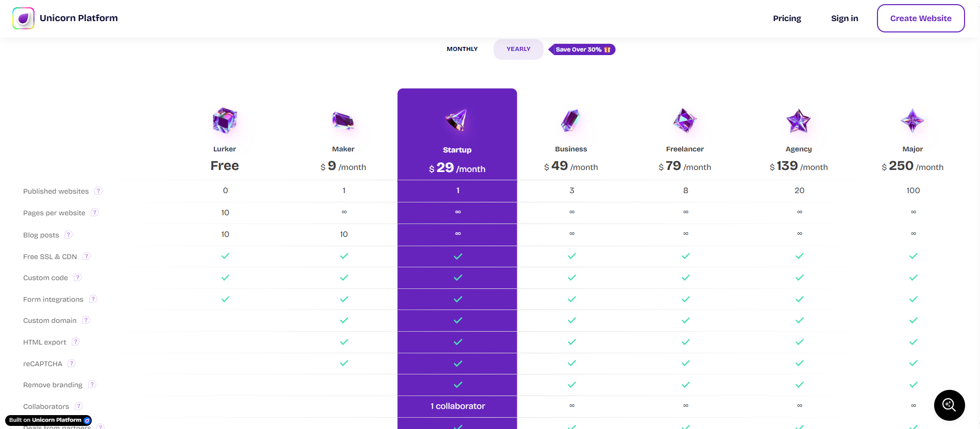Click the Startup plan name
The image size is (980, 429).
(x=457, y=150)
